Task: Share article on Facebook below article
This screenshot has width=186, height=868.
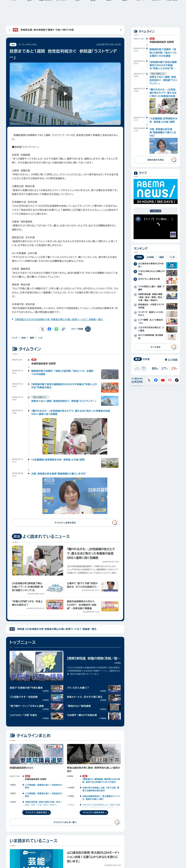Action: coord(49,329)
